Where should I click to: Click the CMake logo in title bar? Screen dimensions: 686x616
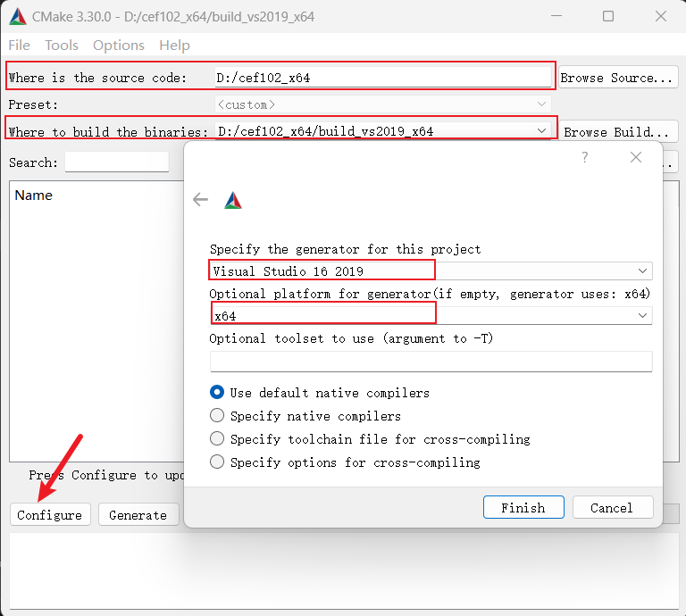point(18,17)
